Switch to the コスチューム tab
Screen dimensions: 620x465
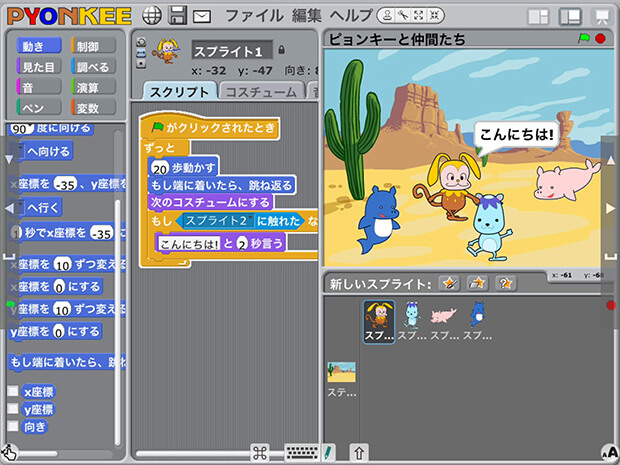(261, 92)
